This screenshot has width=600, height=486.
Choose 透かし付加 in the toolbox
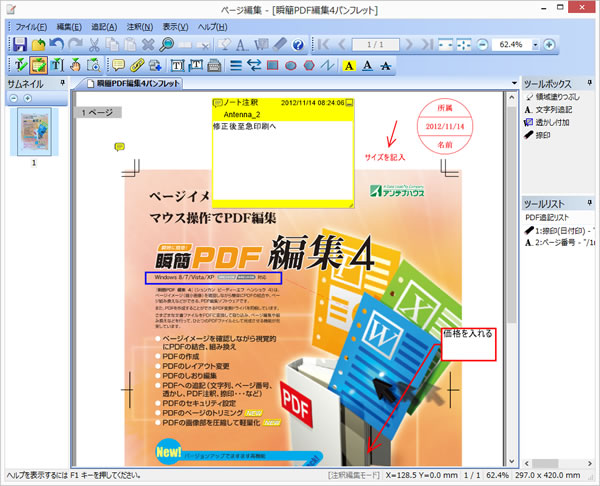pyautogui.click(x=546, y=122)
